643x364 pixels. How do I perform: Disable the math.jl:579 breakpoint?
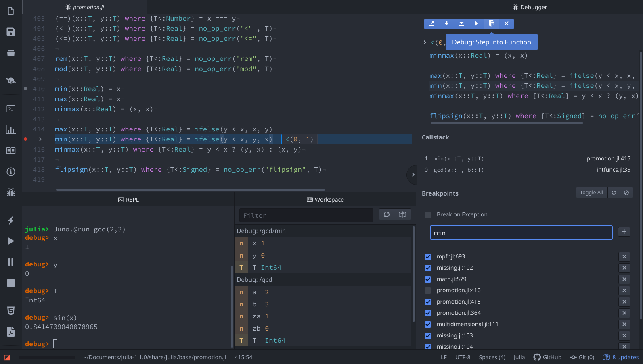click(x=428, y=279)
